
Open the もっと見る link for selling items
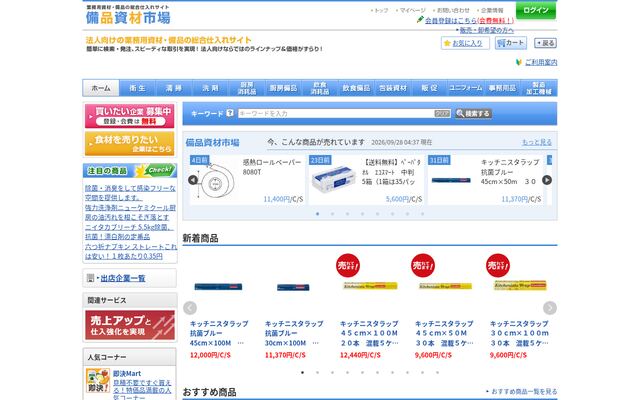coord(537,142)
